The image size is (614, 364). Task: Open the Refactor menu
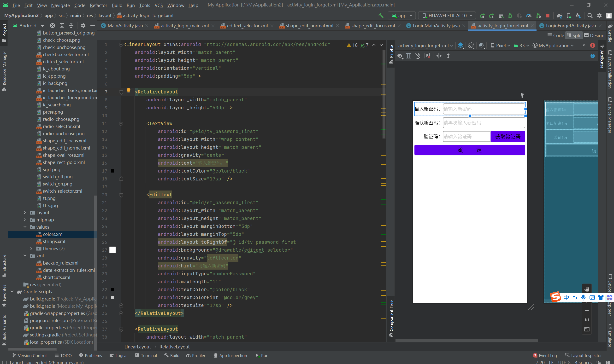tap(98, 5)
